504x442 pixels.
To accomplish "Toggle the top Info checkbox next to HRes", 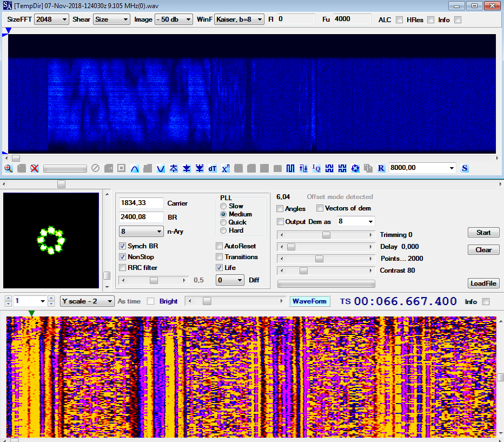I will pyautogui.click(x=457, y=20).
